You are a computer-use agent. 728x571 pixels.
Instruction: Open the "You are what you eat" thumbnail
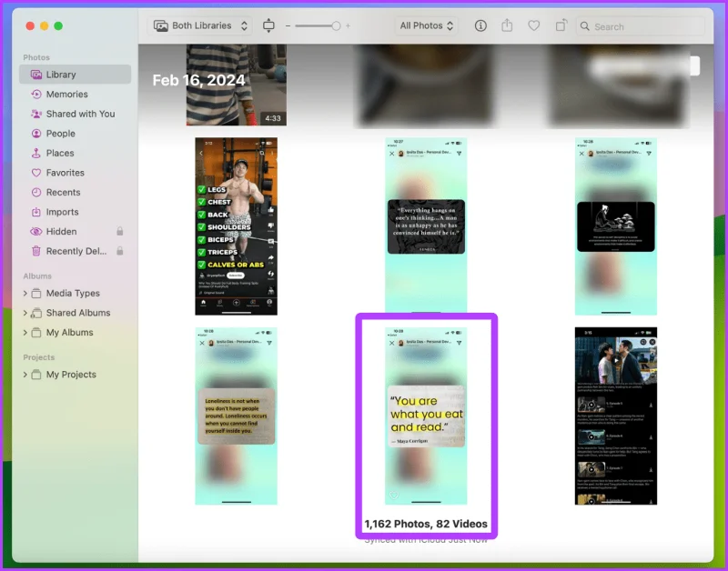426,416
